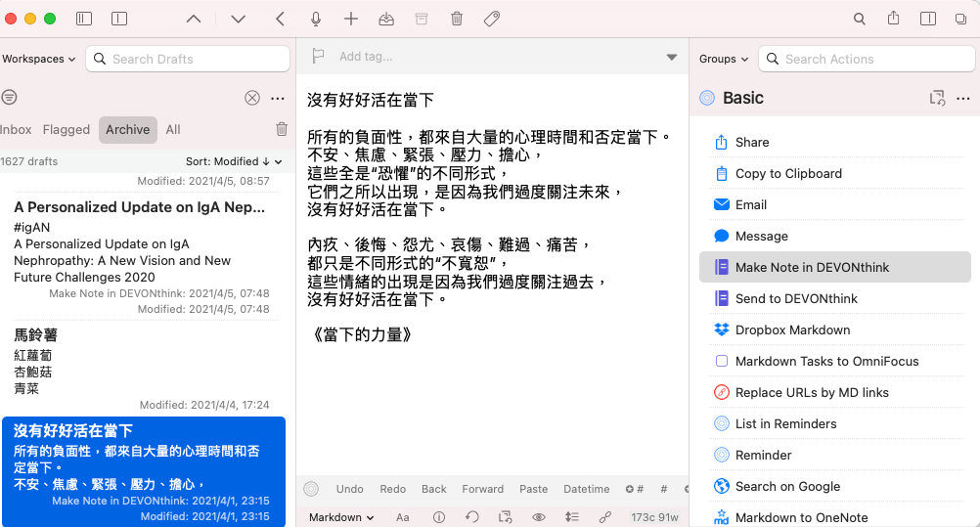Screen dimensions: 980x527
Task: Open search with top-right magnifier icon
Action: (860, 19)
